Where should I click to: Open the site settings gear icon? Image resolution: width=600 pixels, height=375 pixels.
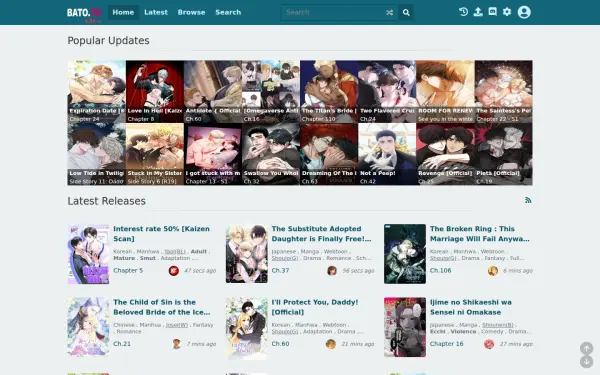click(x=507, y=12)
